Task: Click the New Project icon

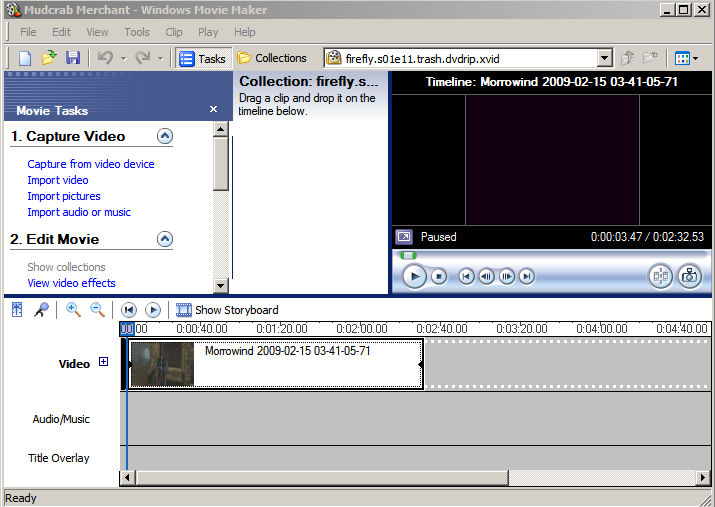Action: (x=26, y=58)
